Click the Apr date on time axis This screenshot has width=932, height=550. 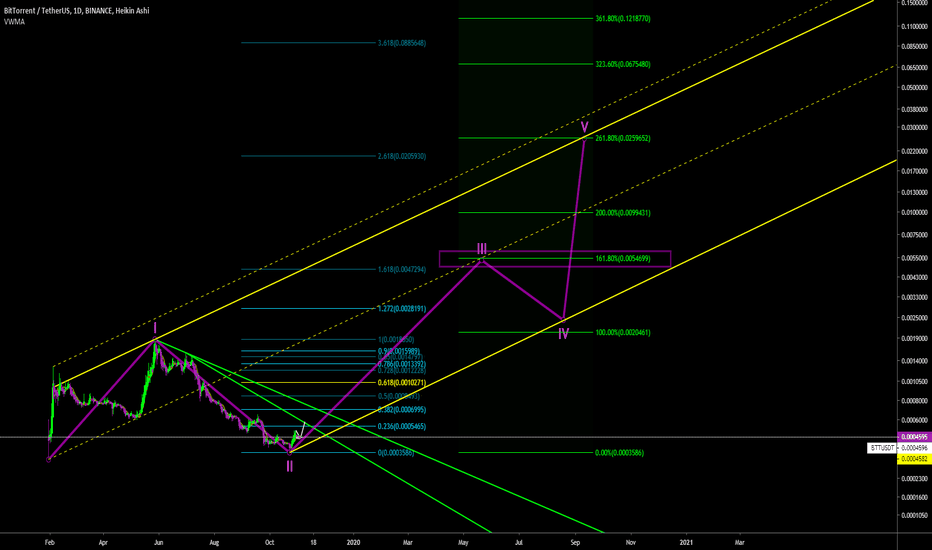[103, 542]
